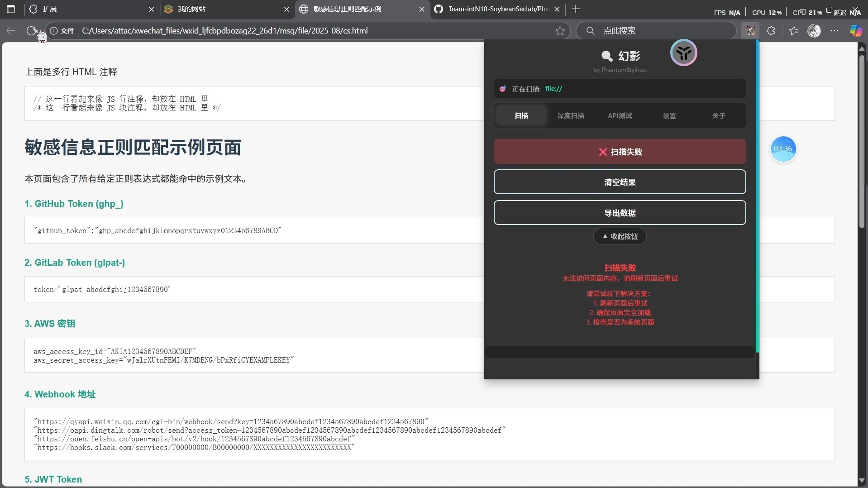Click the blue 03:36 timer bubble
The width and height of the screenshot is (868, 488).
point(783,149)
